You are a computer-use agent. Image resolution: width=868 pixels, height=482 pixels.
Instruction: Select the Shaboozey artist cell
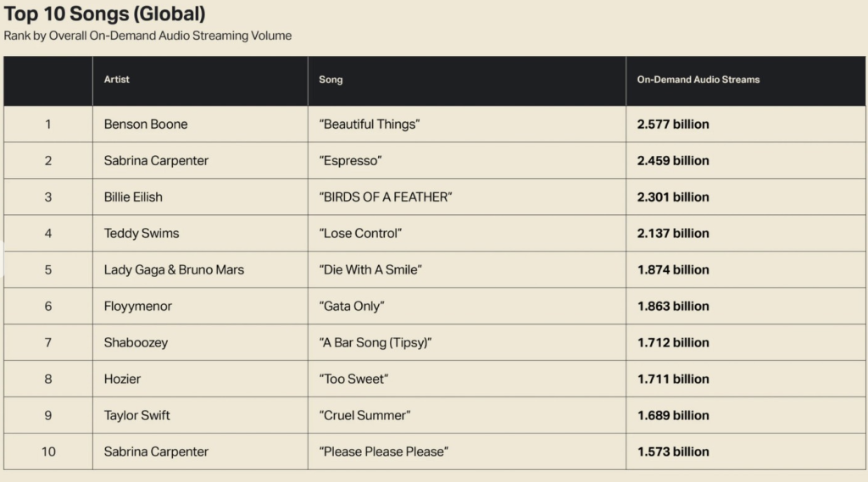coord(136,343)
